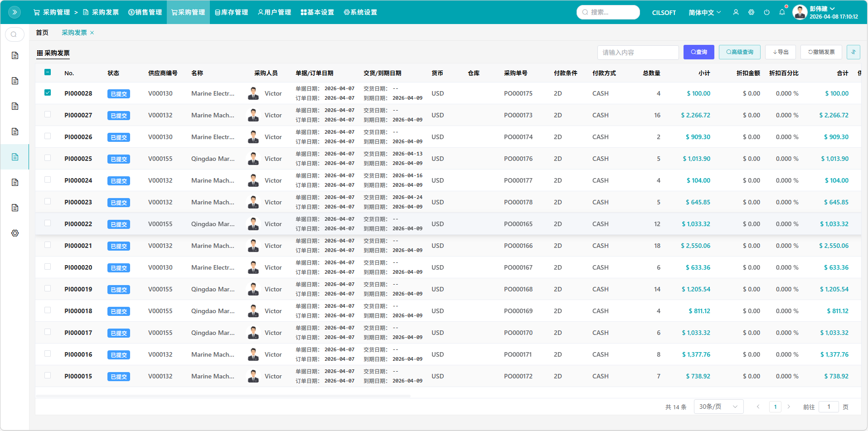Expand the sidebar with the double-arrow icon
Image resolution: width=868 pixels, height=431 pixels.
click(15, 12)
